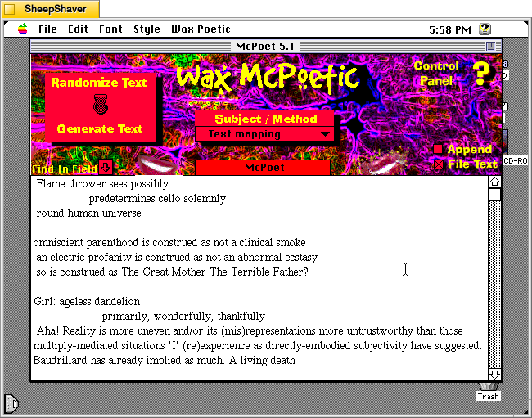Image resolution: width=532 pixels, height=418 pixels.
Task: Click the pushpin icon between Randomize and Generate
Action: (101, 105)
